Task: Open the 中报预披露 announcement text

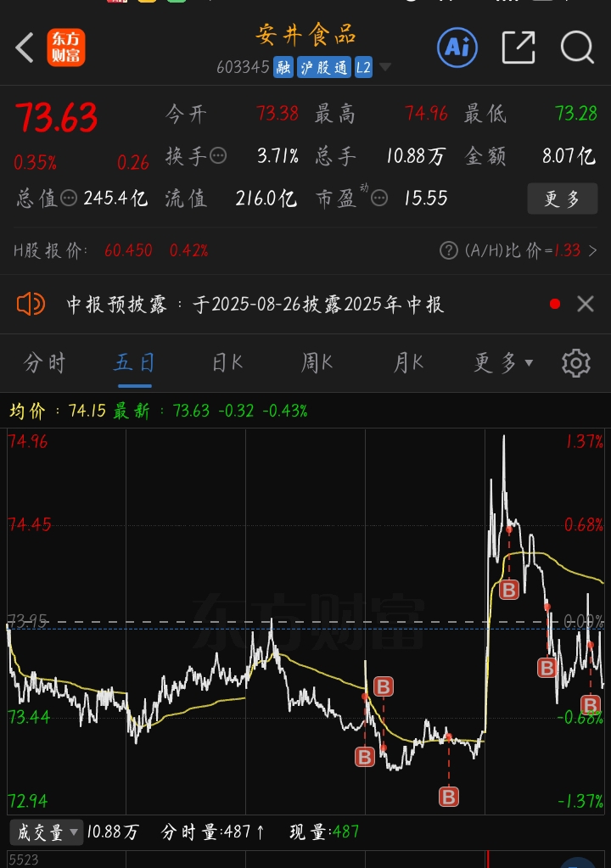Action: pyautogui.click(x=255, y=304)
